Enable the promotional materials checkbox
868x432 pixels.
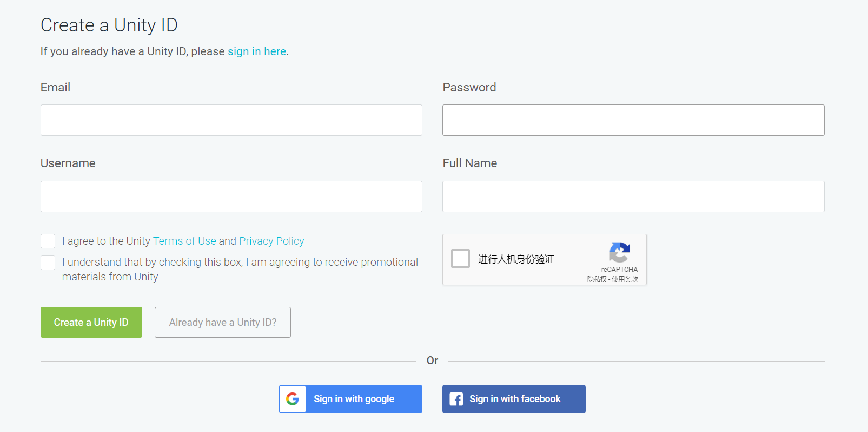(48, 263)
